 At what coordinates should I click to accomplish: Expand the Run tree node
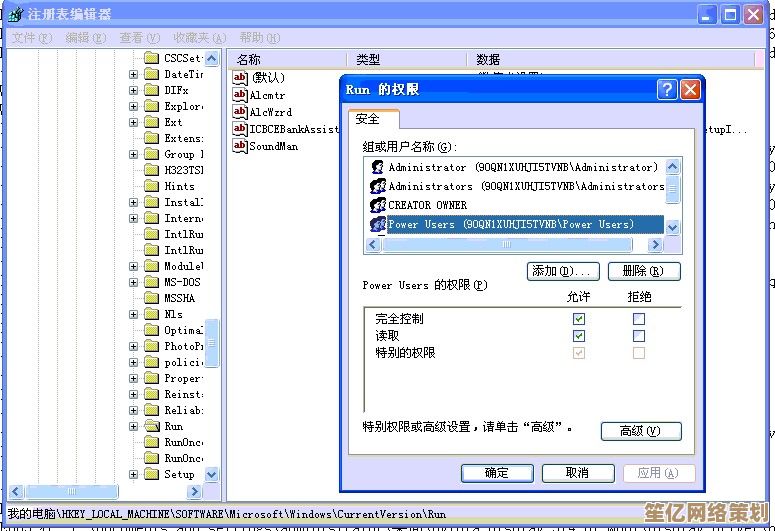(133, 426)
